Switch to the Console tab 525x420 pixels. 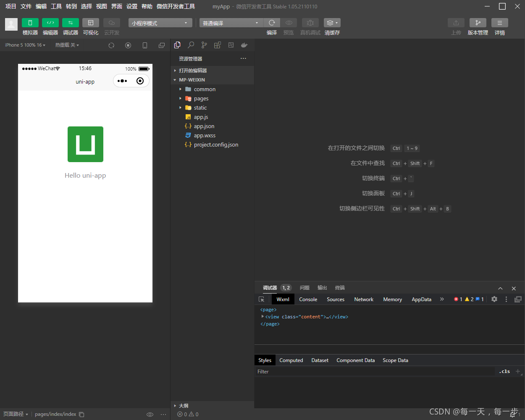308,299
